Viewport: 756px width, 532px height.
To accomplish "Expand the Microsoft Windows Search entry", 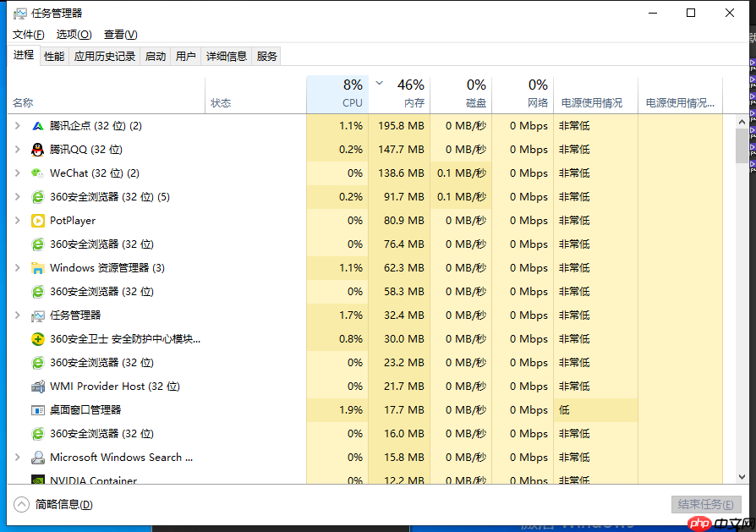I will (x=18, y=458).
